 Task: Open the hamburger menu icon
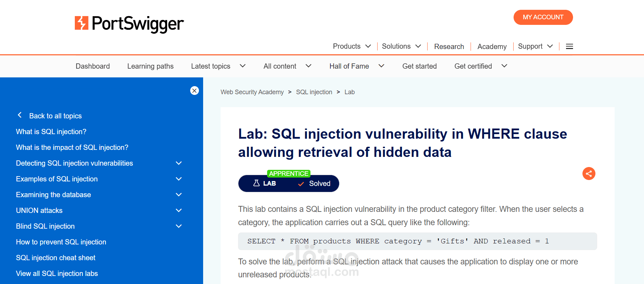(x=569, y=47)
